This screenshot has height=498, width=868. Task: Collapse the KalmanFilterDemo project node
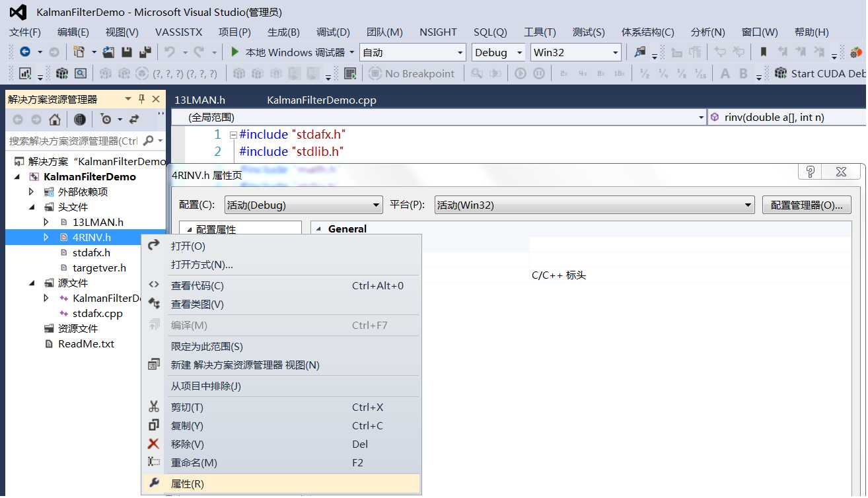18,176
